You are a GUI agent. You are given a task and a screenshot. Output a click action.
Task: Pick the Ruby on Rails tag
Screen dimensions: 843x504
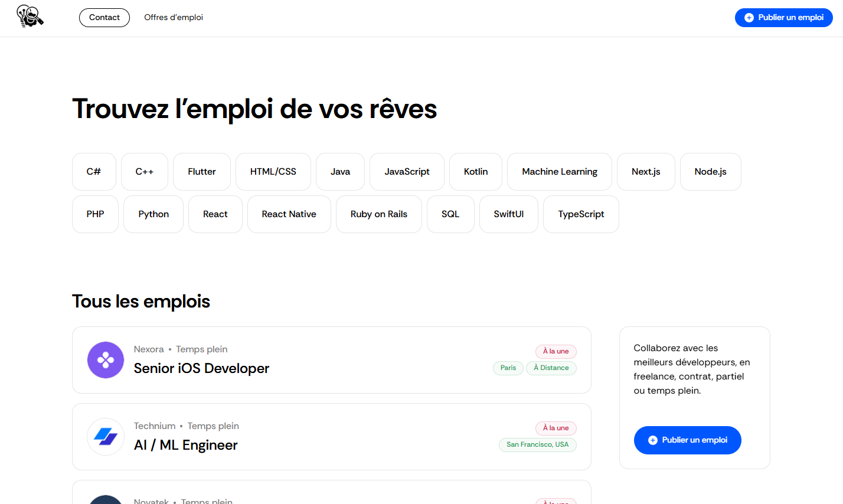[379, 214]
